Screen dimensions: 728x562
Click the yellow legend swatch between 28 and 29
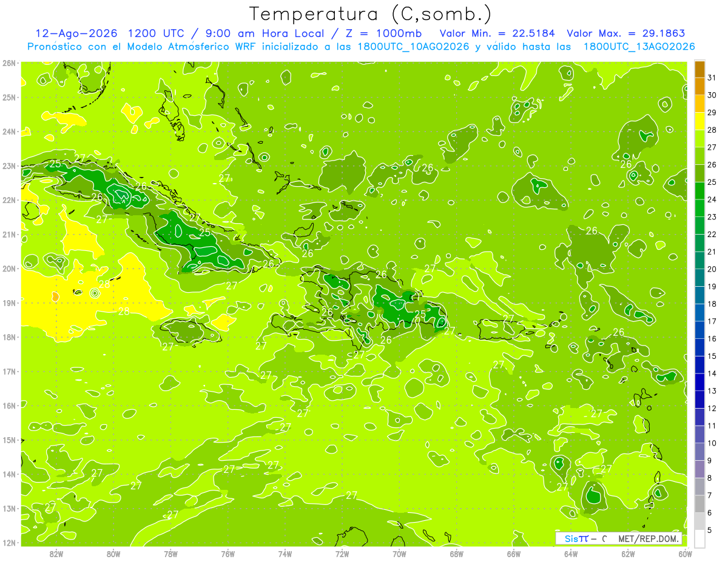point(699,121)
